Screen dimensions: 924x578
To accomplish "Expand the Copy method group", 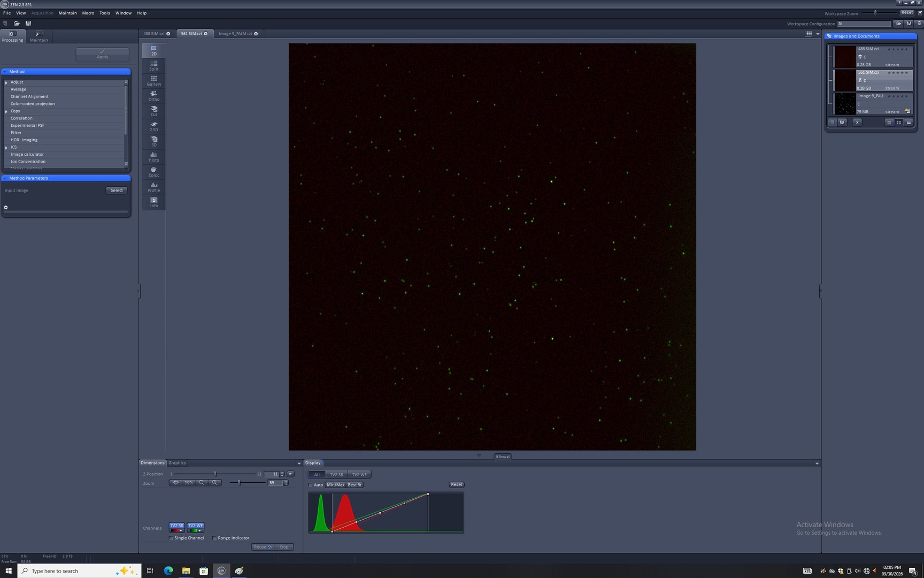I will (6, 111).
